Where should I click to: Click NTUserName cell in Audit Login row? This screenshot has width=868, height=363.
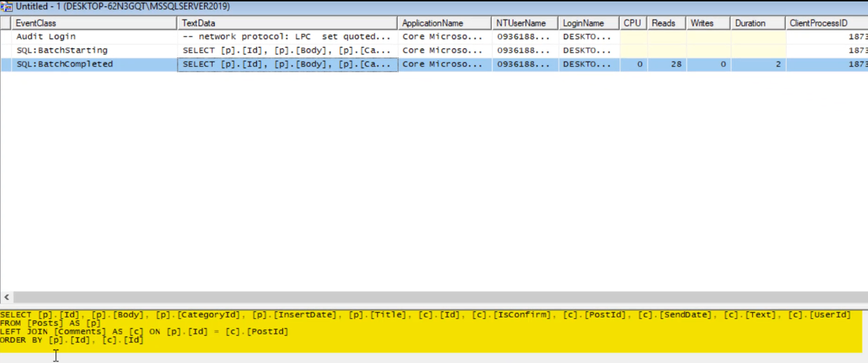click(526, 36)
